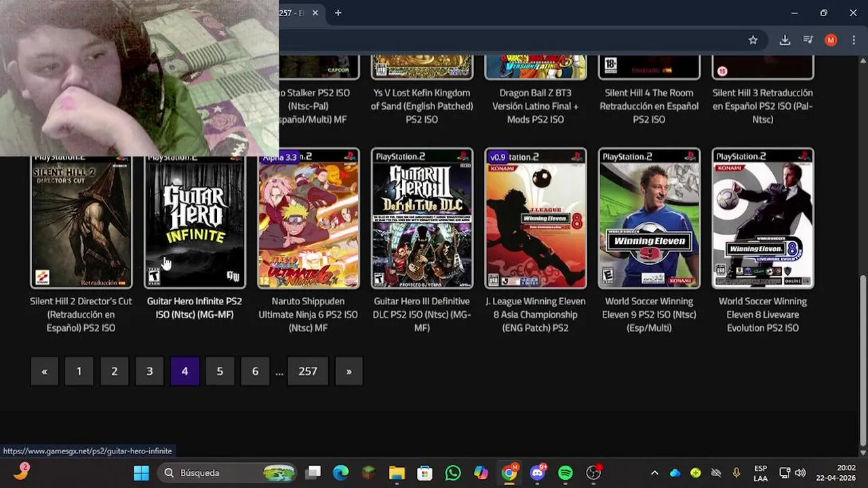Open Task View on taskbar
868x488 pixels.
313,472
